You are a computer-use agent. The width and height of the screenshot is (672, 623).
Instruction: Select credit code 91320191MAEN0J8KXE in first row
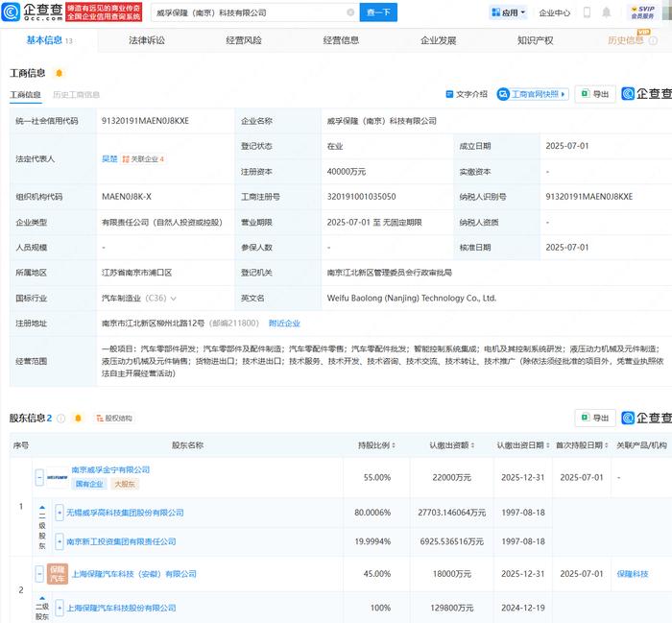(145, 121)
